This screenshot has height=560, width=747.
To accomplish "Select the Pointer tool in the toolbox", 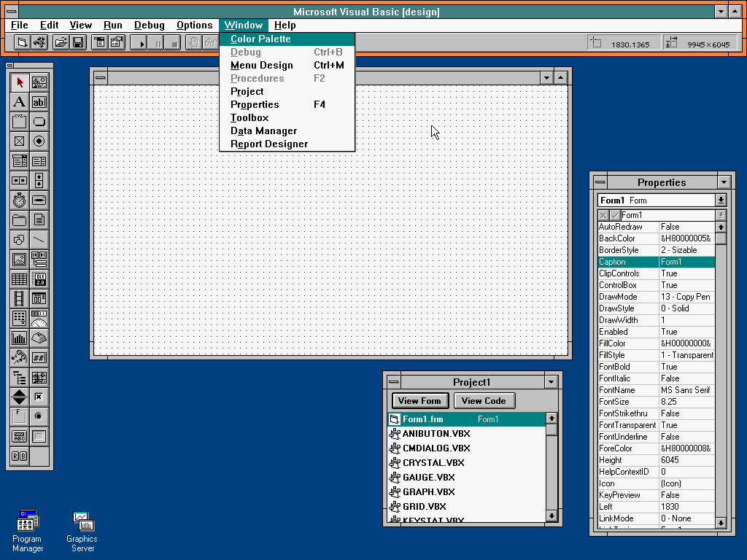I will click(20, 82).
